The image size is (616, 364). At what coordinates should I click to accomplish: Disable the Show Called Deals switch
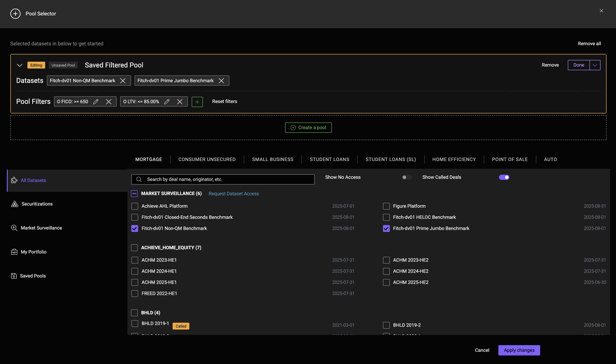[504, 177]
